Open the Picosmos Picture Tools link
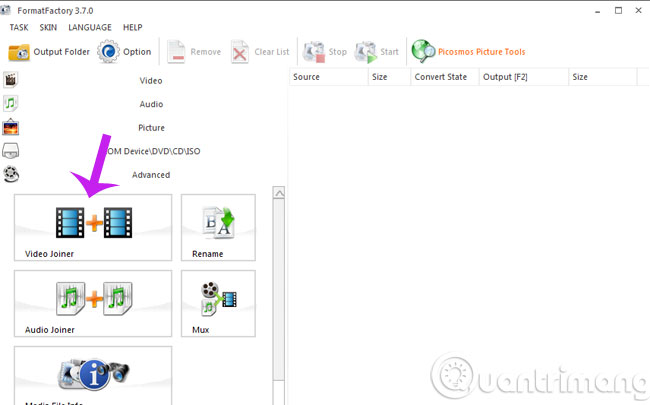Screen dimensions: 650x405 tap(482, 52)
